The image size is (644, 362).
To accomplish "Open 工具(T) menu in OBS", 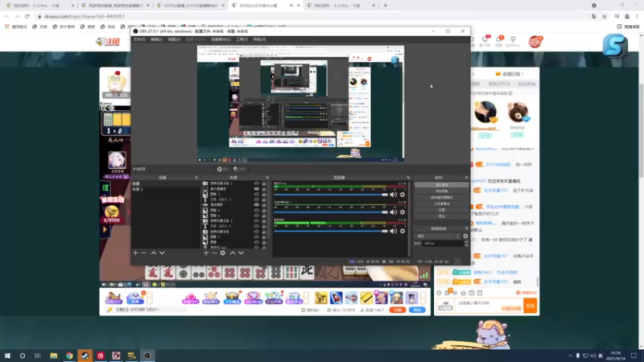I will tap(242, 39).
